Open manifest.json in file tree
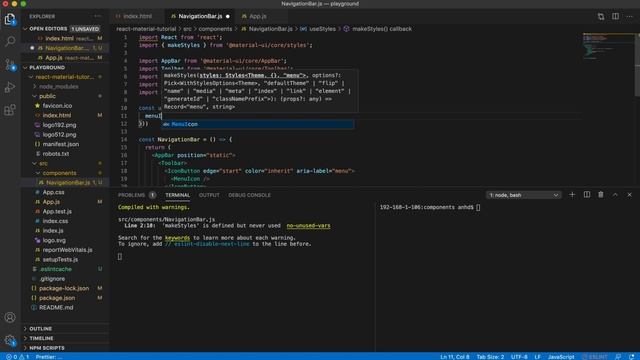This screenshot has height=360, width=640. pos(61,144)
